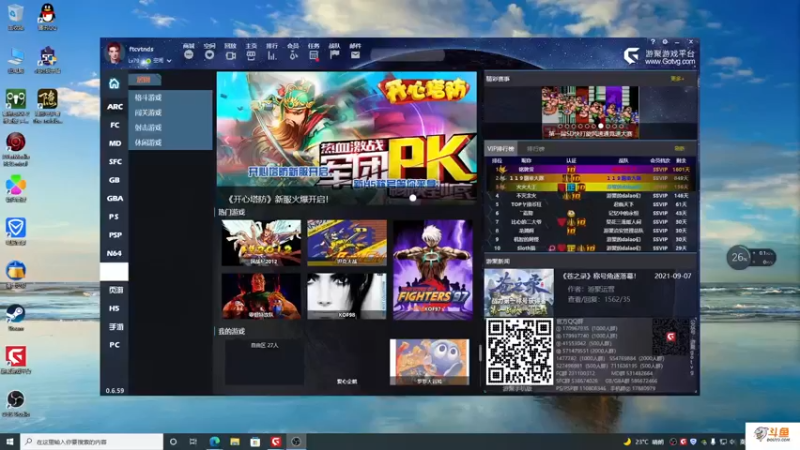
Task: Select the N64 platform tab
Action: pos(114,254)
